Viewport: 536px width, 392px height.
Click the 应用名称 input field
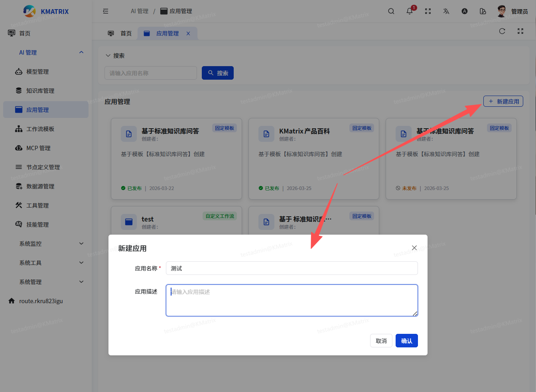pos(292,268)
